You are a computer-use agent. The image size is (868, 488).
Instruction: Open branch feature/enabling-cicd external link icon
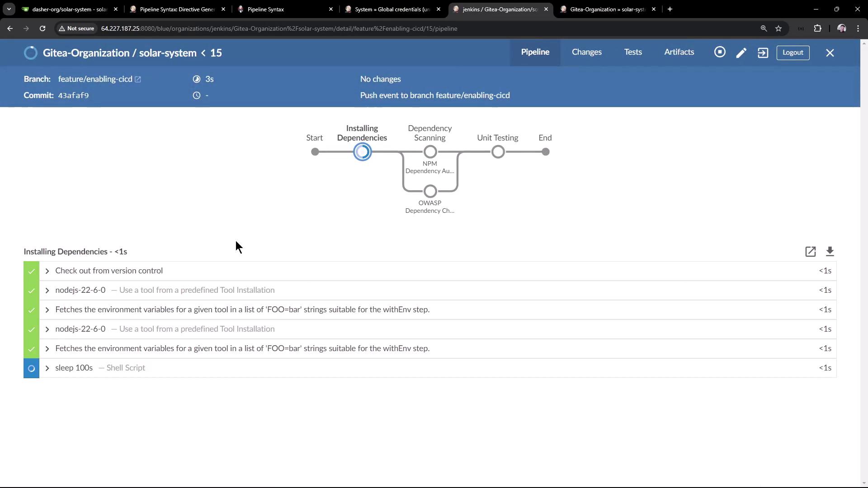coord(138,80)
